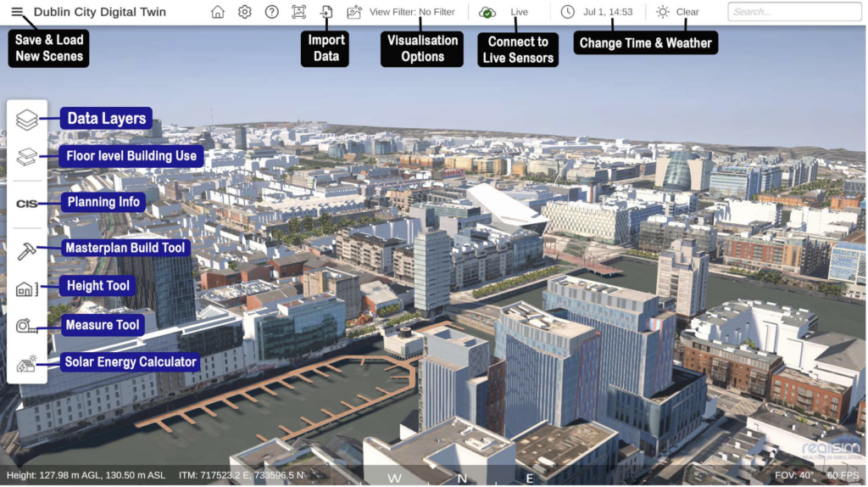The height and width of the screenshot is (487, 868).
Task: Open the help question mark icon
Action: click(x=272, y=12)
